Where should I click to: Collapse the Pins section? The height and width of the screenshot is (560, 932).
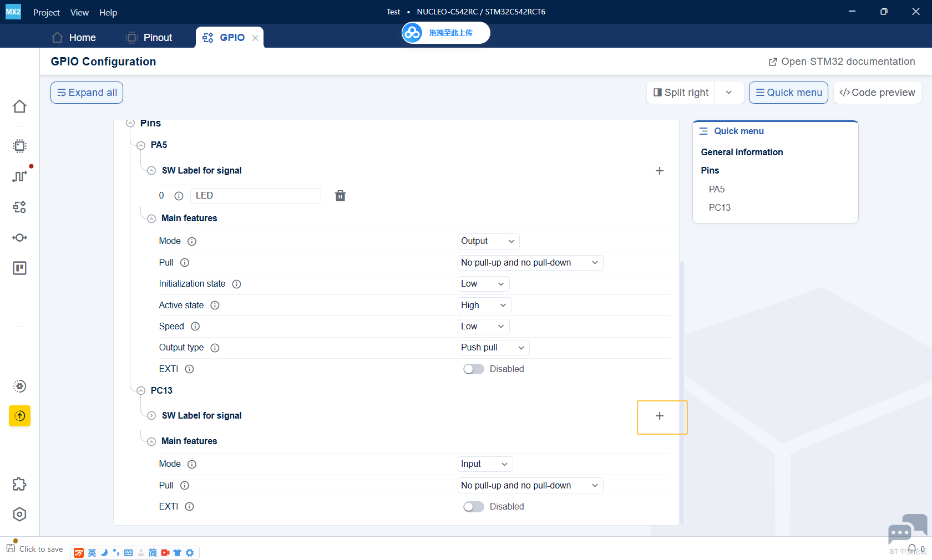(x=130, y=123)
